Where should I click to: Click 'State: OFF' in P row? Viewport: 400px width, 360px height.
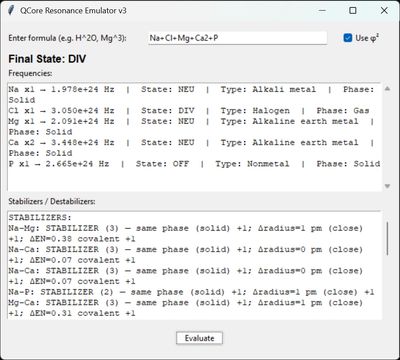coord(162,164)
